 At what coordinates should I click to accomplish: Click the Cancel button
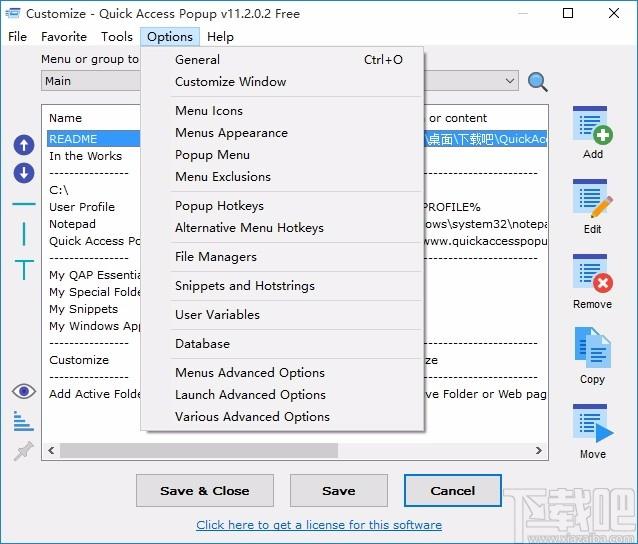452,491
